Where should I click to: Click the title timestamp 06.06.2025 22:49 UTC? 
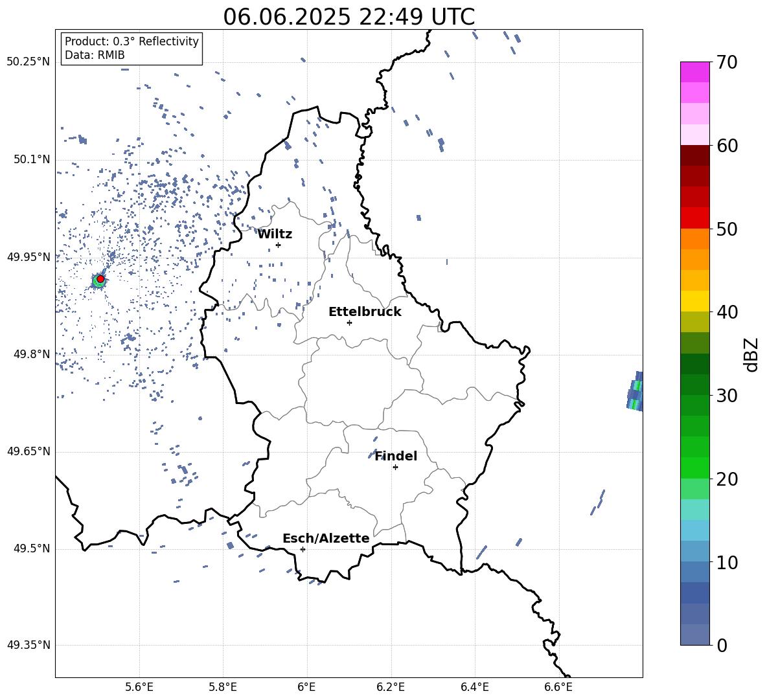pyautogui.click(x=349, y=17)
